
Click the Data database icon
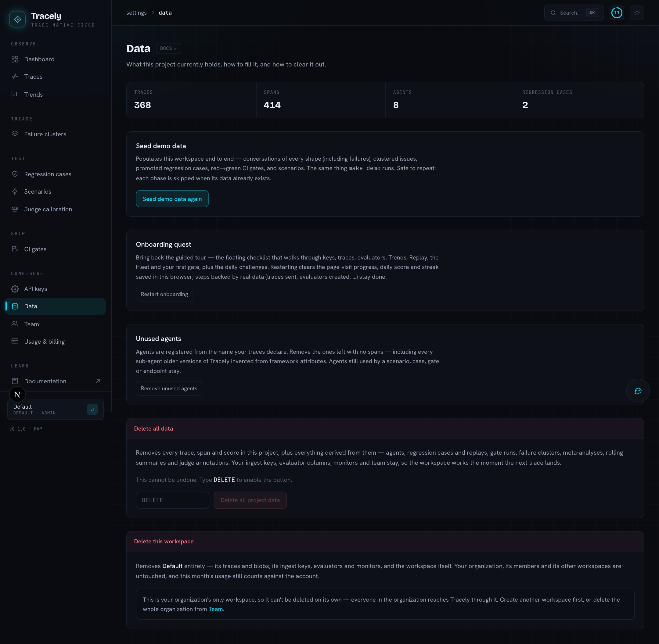tap(15, 306)
